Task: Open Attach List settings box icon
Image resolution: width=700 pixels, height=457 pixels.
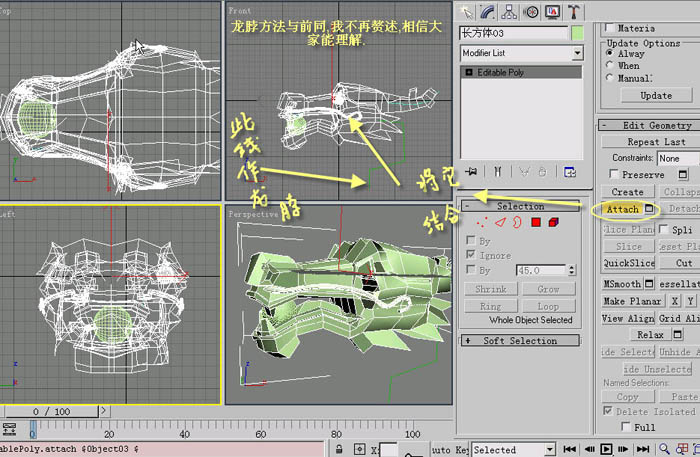Action: tap(649, 208)
